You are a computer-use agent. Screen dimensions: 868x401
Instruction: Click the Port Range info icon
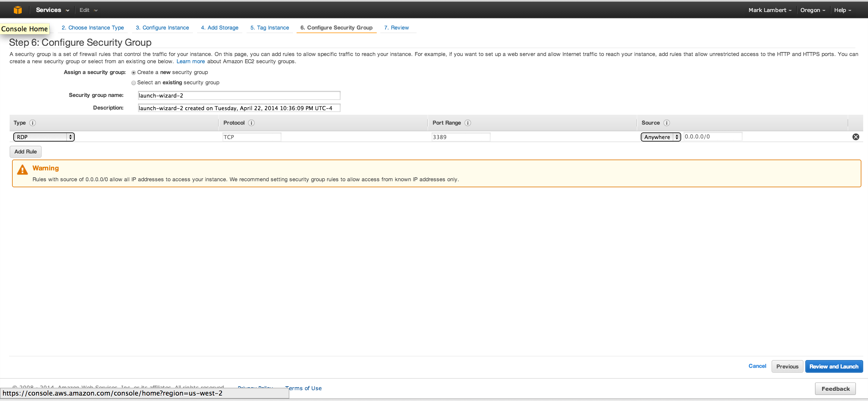coord(468,123)
